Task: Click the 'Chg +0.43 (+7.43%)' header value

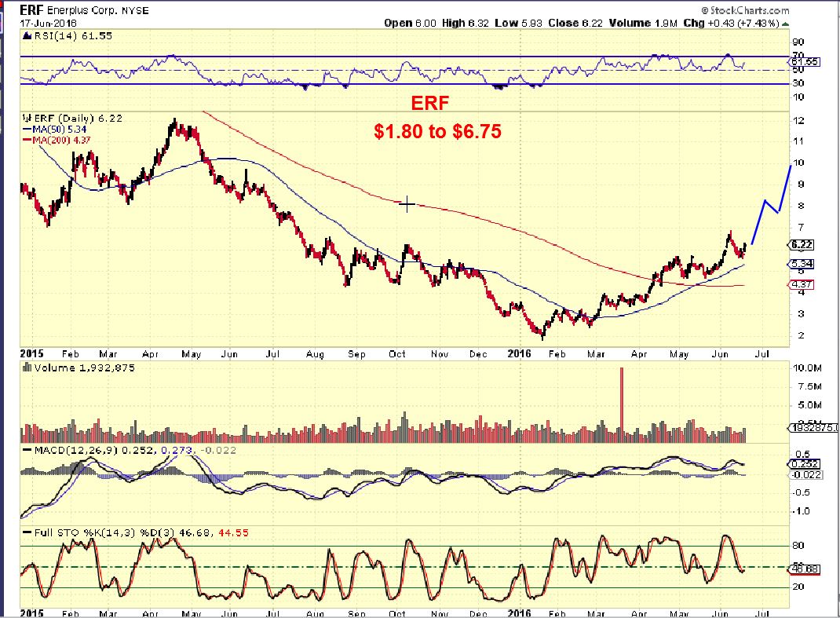Action: [731, 23]
